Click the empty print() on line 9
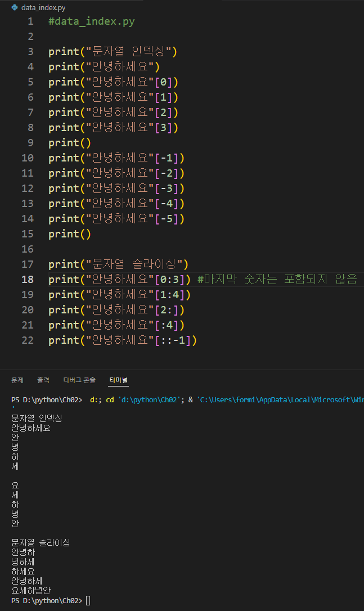 [x=70, y=142]
